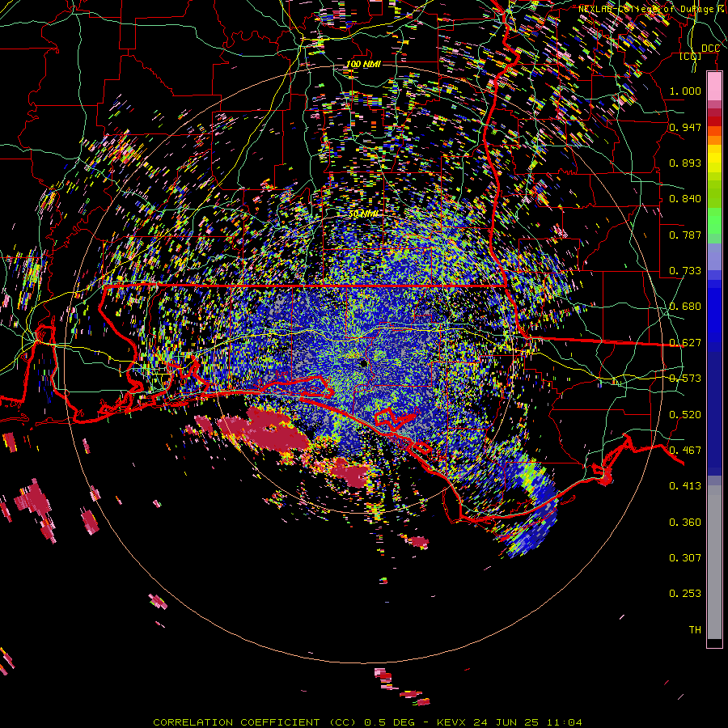Click the [CC] label above the color scale
Screen dimensions: 728x728
tap(691, 56)
